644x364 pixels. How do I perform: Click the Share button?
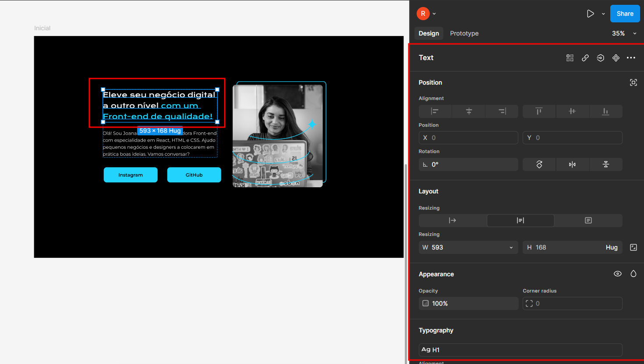click(625, 14)
